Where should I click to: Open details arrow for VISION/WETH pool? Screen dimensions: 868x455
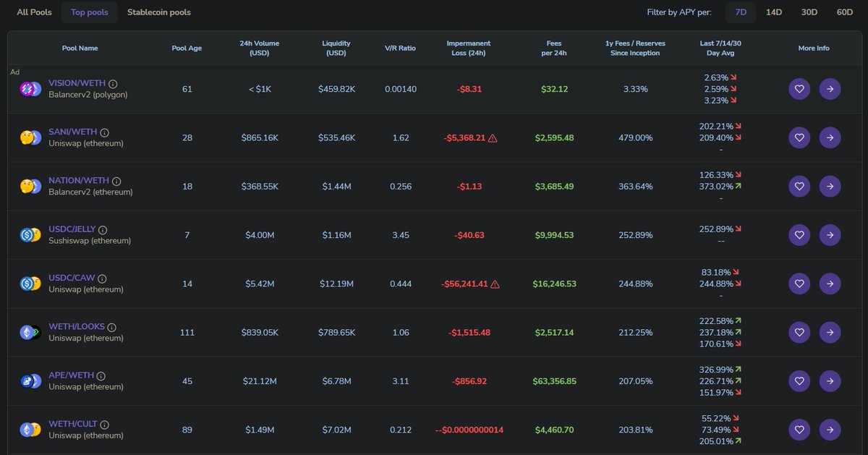click(830, 89)
